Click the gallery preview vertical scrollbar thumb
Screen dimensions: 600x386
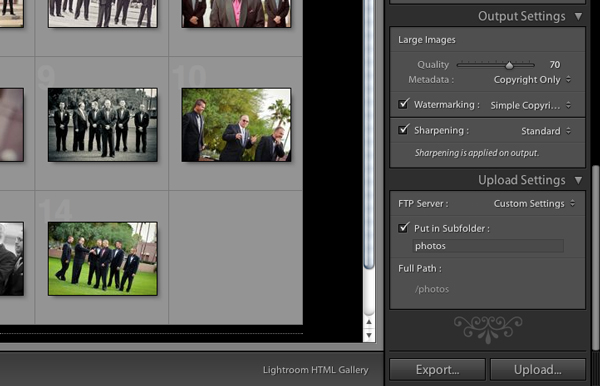pyautogui.click(x=369, y=134)
